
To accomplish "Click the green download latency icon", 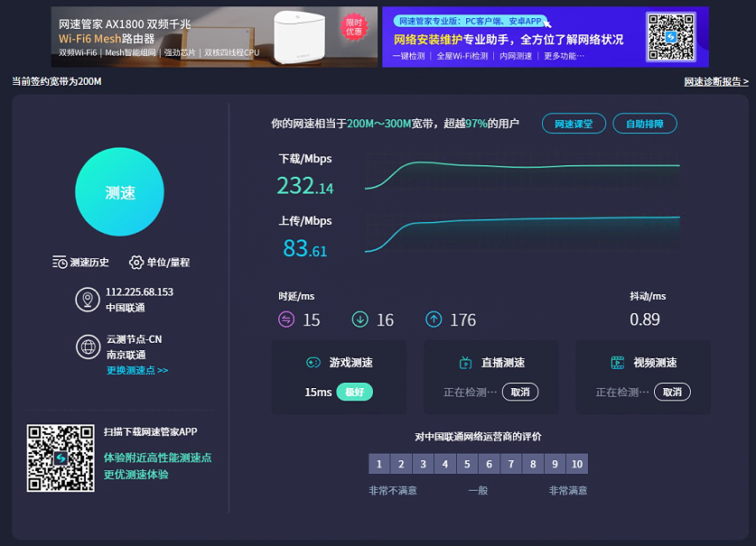I will point(360,319).
